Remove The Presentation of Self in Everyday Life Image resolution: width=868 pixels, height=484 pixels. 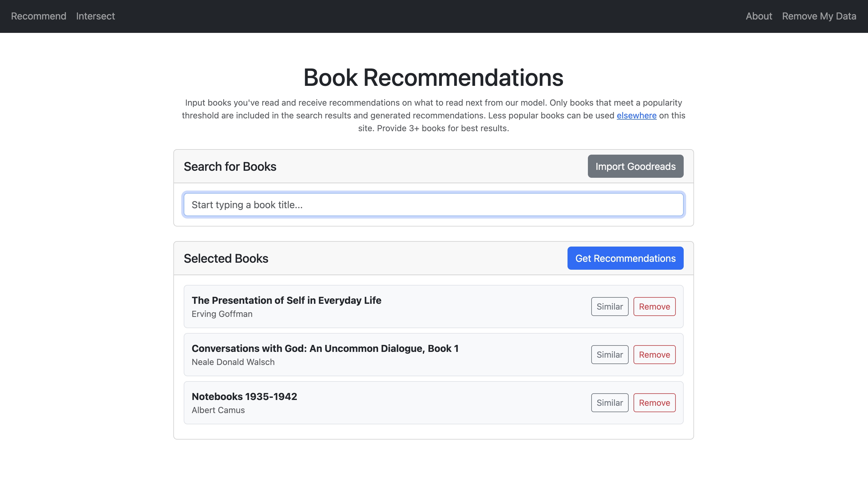(654, 307)
